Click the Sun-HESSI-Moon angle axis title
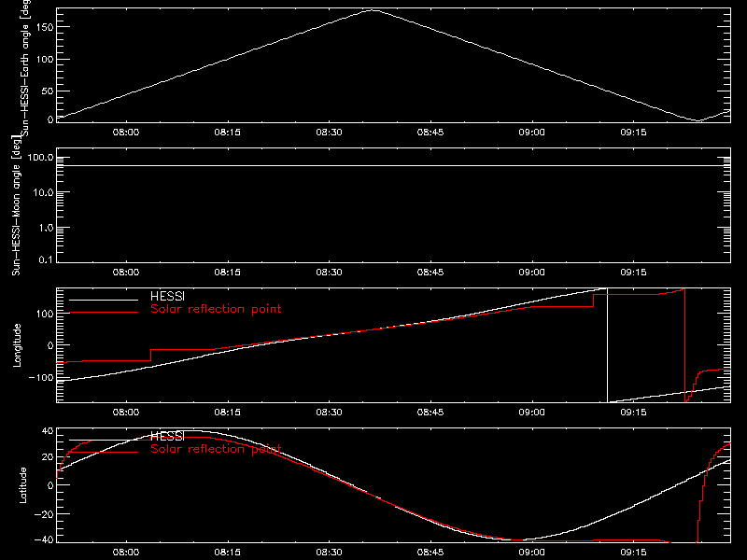 (16, 205)
